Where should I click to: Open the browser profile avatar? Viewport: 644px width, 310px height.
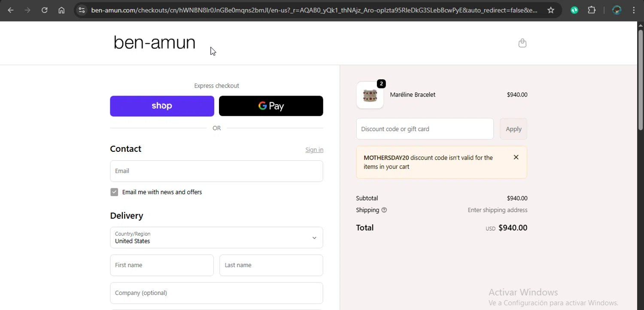pos(617,10)
